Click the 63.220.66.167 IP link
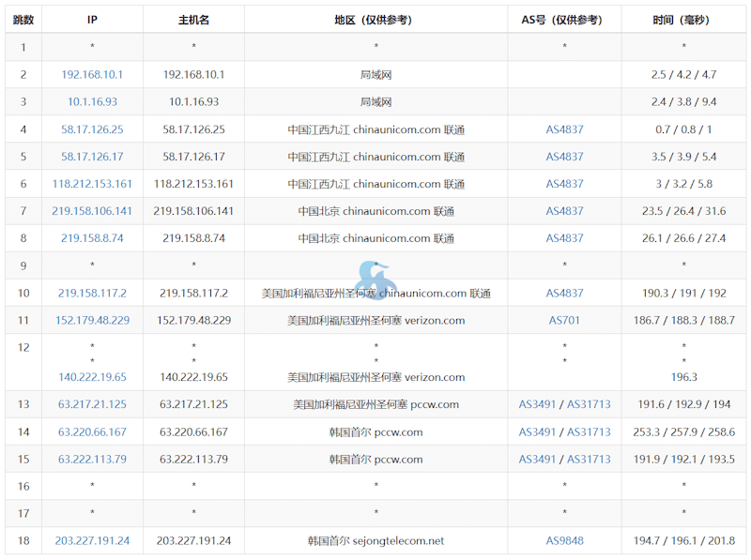 pyautogui.click(x=92, y=432)
